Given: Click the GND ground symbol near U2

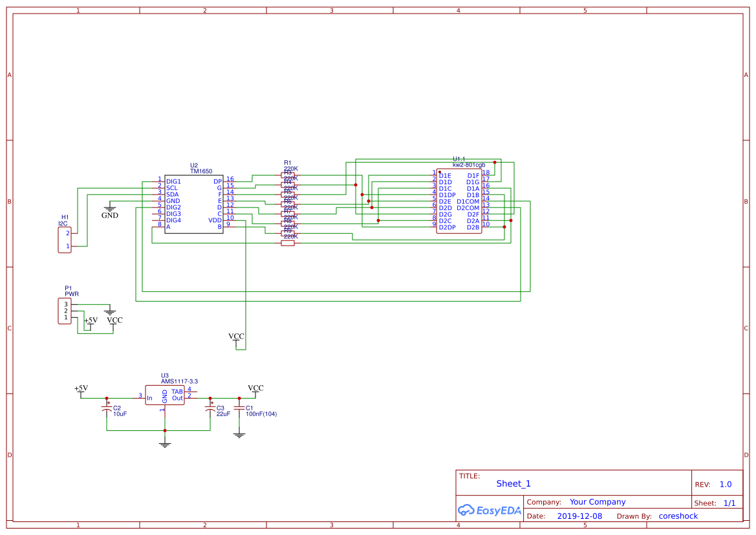Looking at the screenshot, I should click(109, 210).
